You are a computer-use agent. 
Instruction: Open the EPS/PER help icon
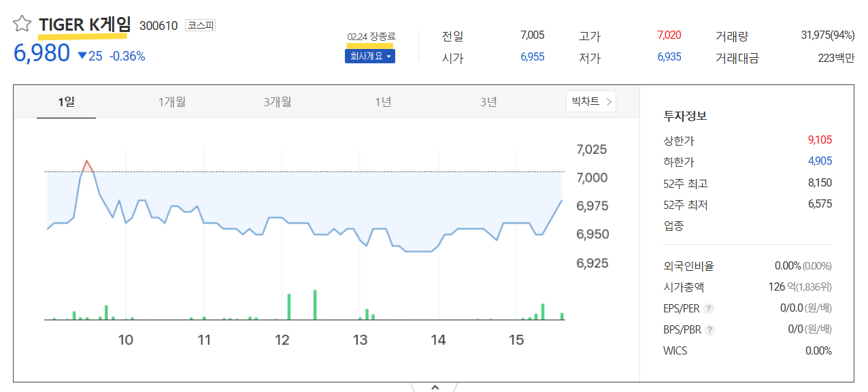coord(709,308)
